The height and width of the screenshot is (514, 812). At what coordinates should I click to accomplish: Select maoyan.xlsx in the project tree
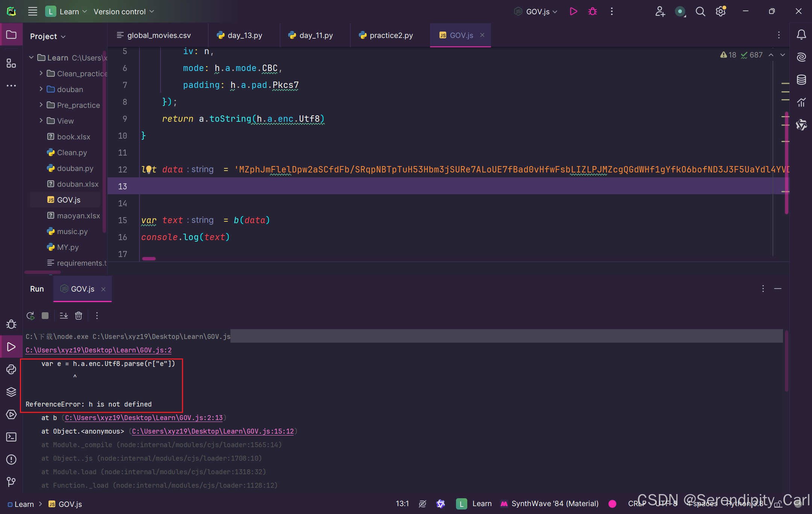pos(78,215)
